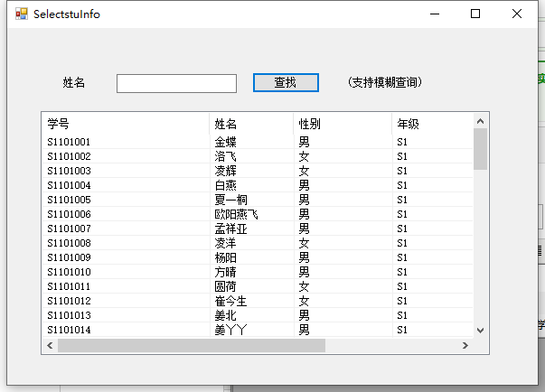Click the horizontal scrollbar right arrow
The height and width of the screenshot is (392, 545).
tap(465, 345)
